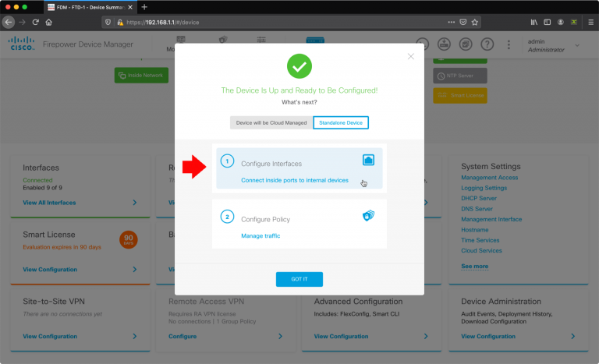Open Device Administration View Configuration link
599x364 pixels.
488,336
